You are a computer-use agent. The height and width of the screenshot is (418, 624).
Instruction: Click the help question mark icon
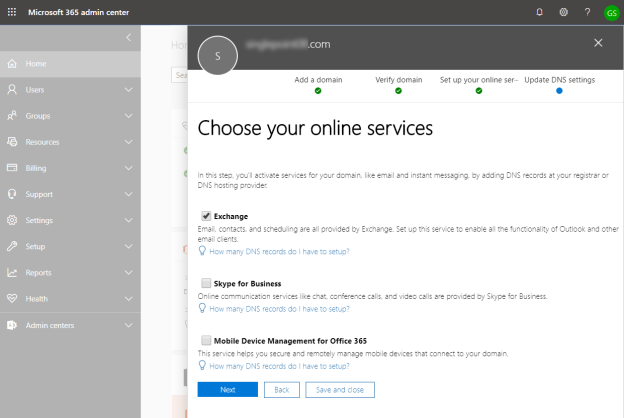pyautogui.click(x=587, y=12)
